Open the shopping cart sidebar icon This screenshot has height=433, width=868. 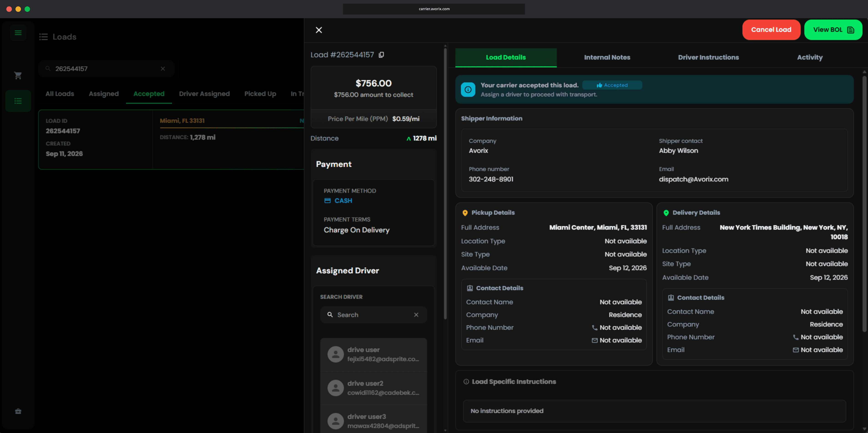18,76
